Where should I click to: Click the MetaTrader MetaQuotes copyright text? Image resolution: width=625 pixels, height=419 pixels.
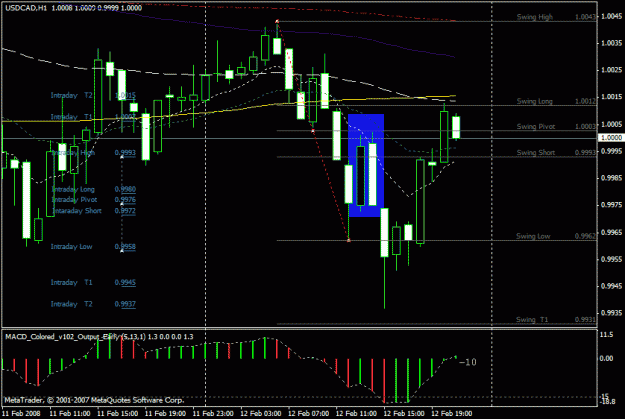click(x=94, y=400)
